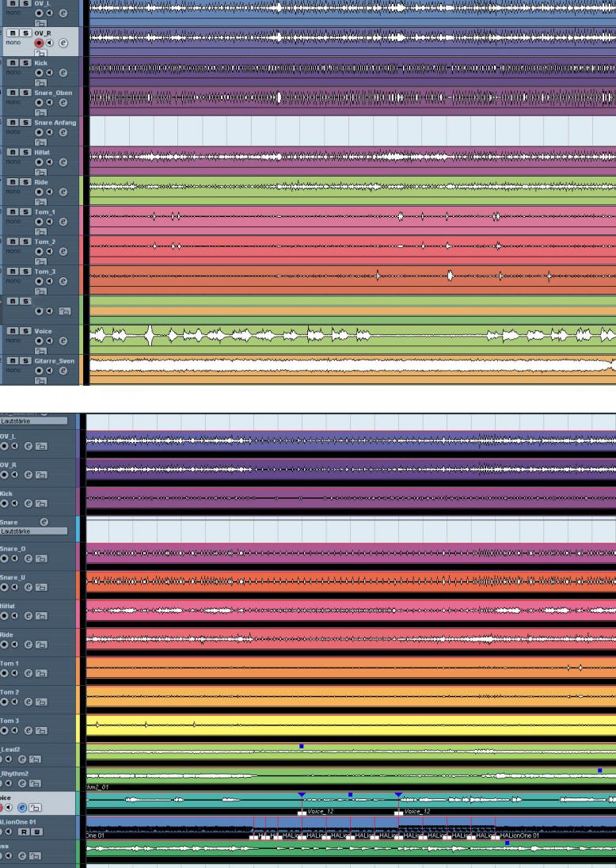Click the blue automation point on _Lead2 track

[302, 746]
